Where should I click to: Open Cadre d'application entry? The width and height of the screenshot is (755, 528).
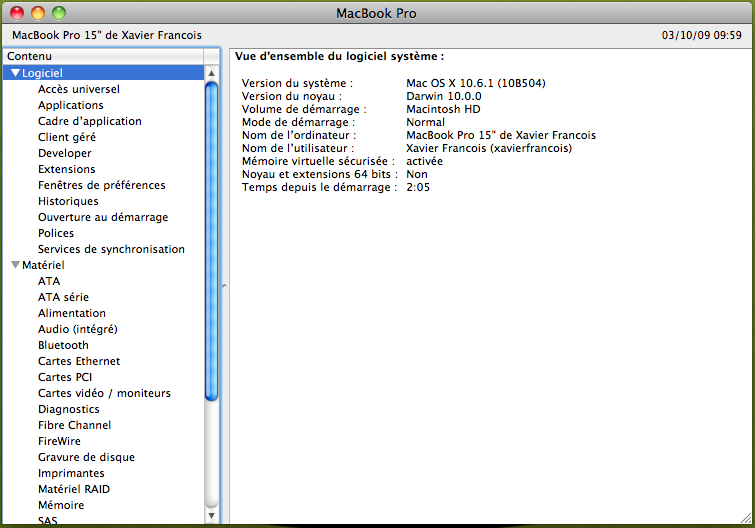[90, 121]
